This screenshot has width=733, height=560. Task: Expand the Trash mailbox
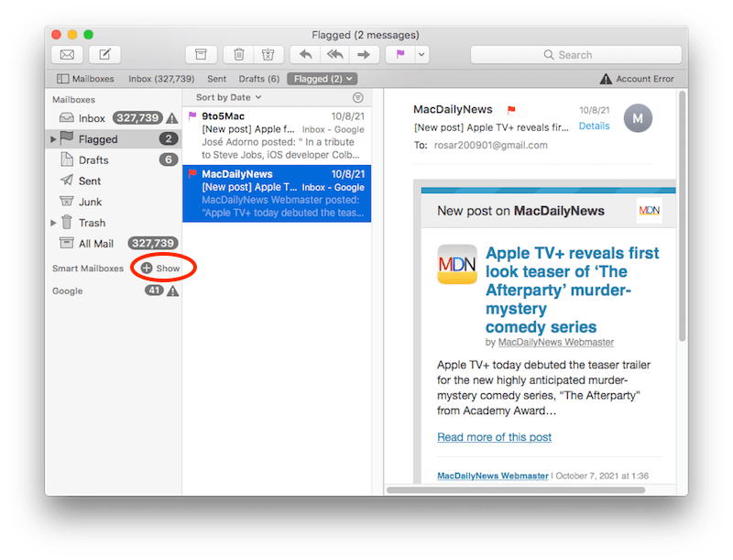[x=52, y=222]
